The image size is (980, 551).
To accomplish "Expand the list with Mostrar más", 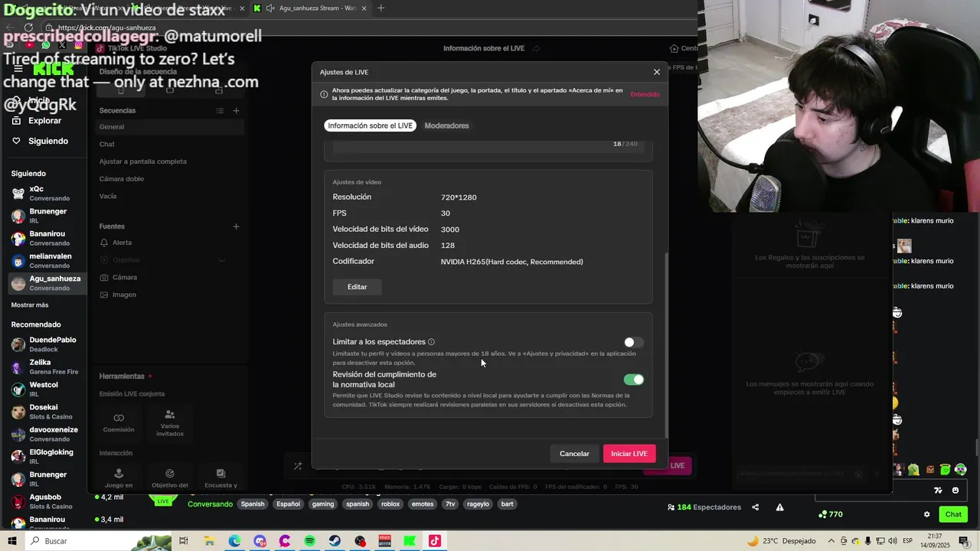I will coord(30,305).
